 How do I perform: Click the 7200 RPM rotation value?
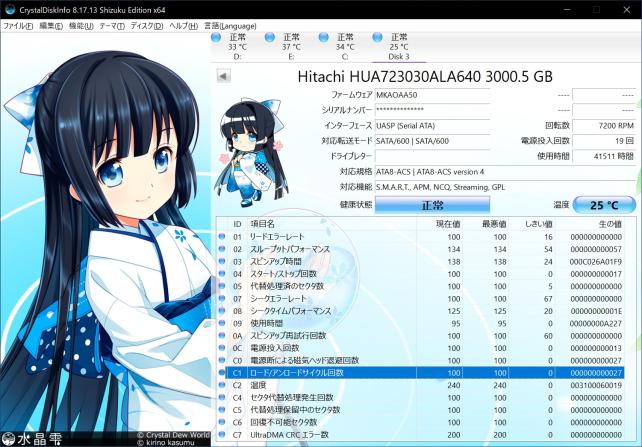click(604, 126)
